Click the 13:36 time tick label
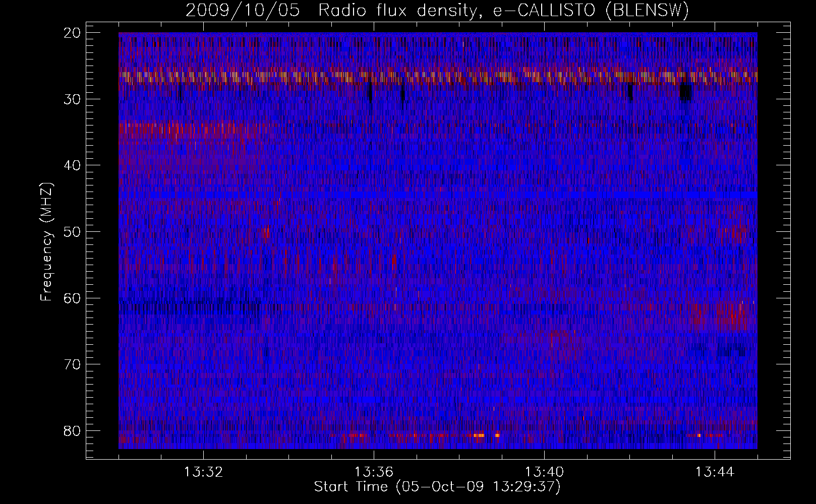The width and height of the screenshot is (816, 504). [x=374, y=472]
